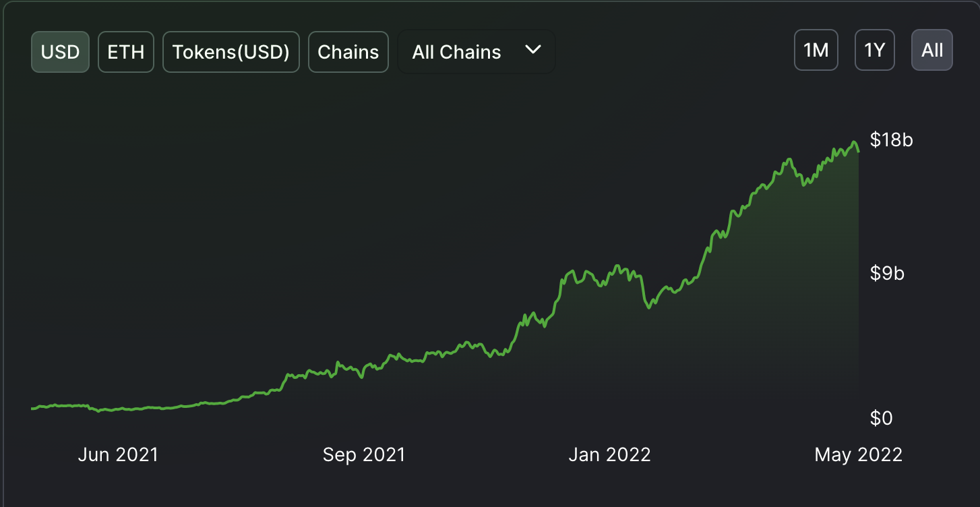Image resolution: width=980 pixels, height=507 pixels.
Task: Click the chevron arrow beside All Chains
Action: [x=533, y=50]
